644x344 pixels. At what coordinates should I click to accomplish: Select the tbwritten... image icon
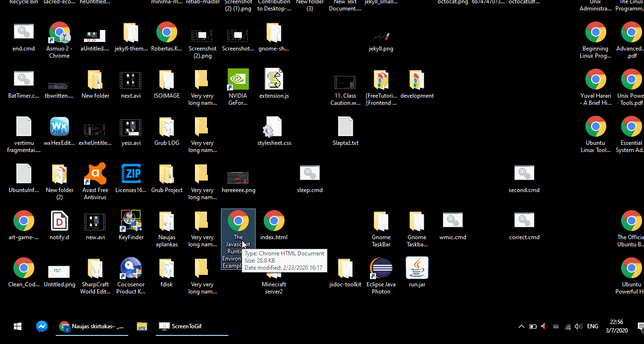[59, 85]
